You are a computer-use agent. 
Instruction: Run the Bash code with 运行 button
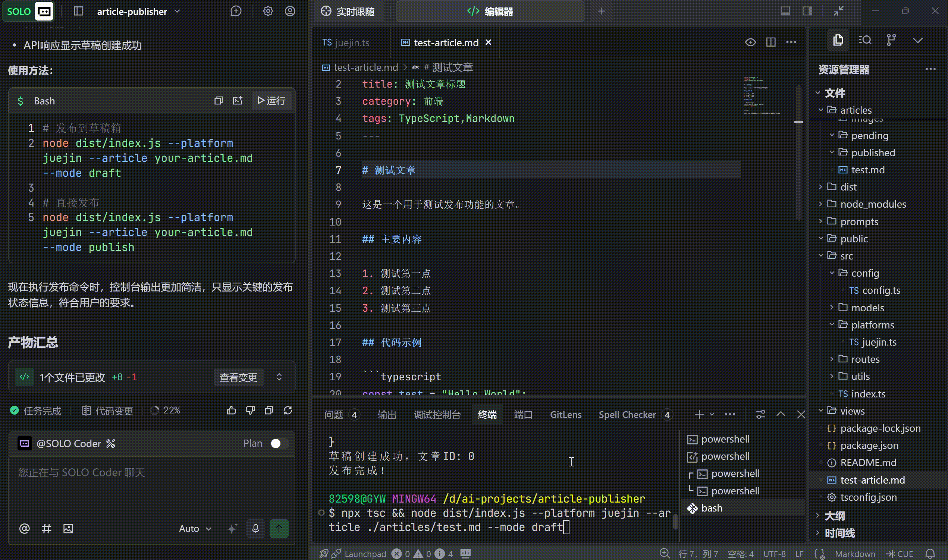point(271,101)
